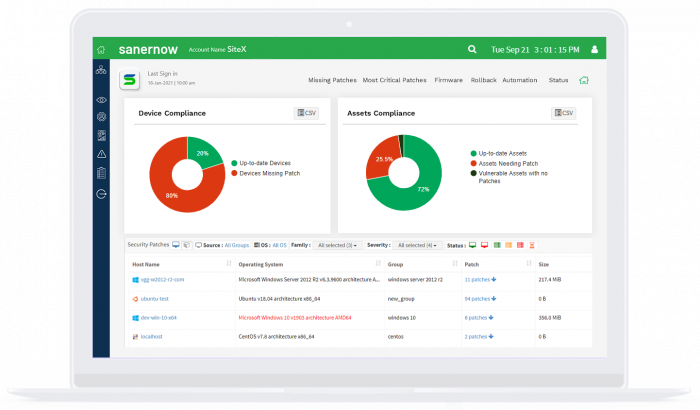Click the green home icon beside Status

coord(584,80)
